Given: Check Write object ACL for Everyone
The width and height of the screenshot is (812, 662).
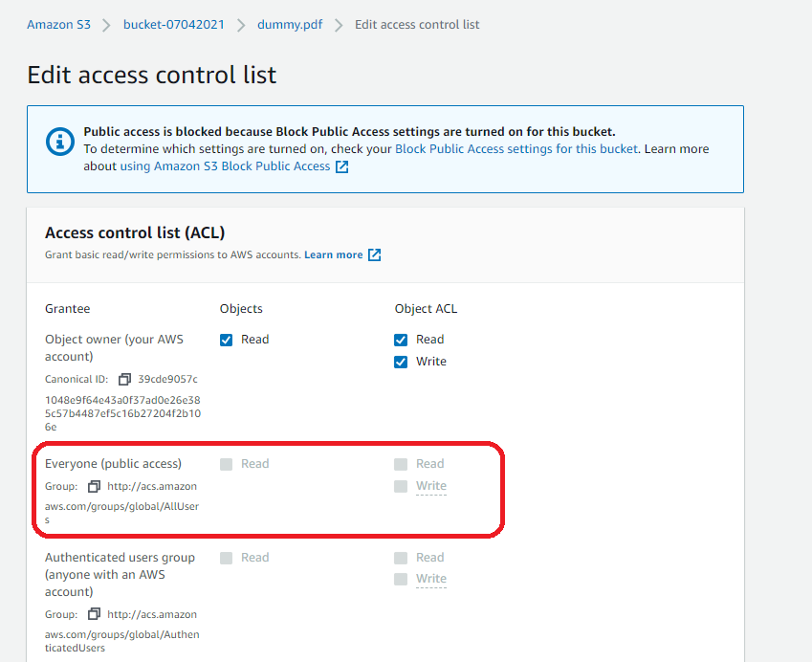Looking at the screenshot, I should (401, 485).
